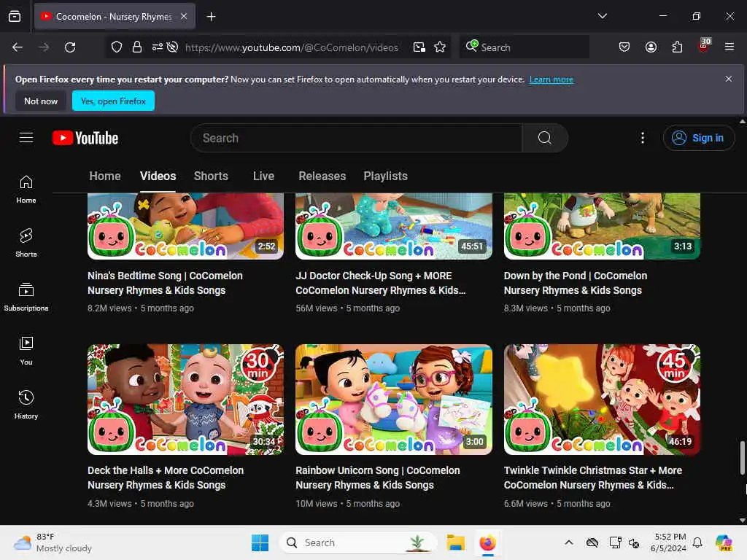Click the Sign in button
This screenshot has width=747, height=560.
pyautogui.click(x=698, y=138)
